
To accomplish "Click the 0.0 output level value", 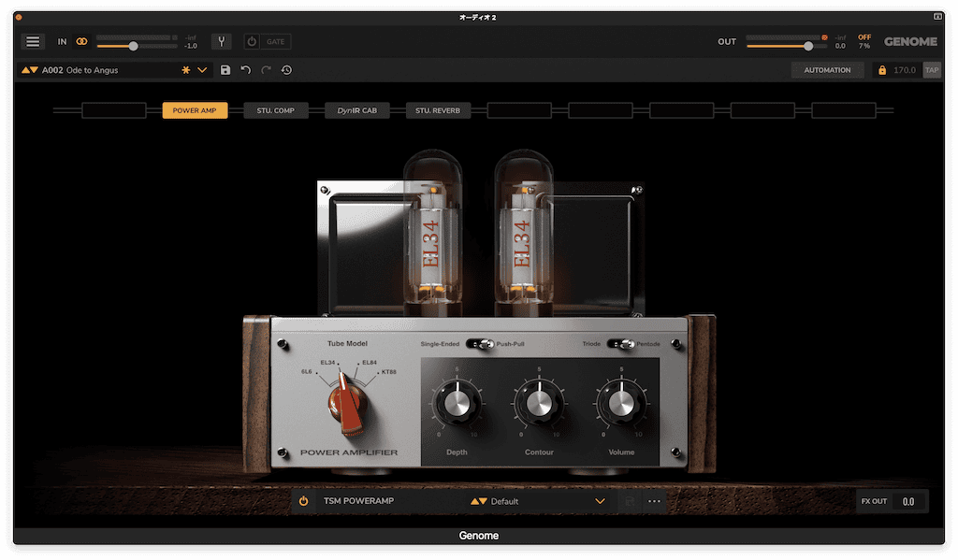I will point(841,46).
